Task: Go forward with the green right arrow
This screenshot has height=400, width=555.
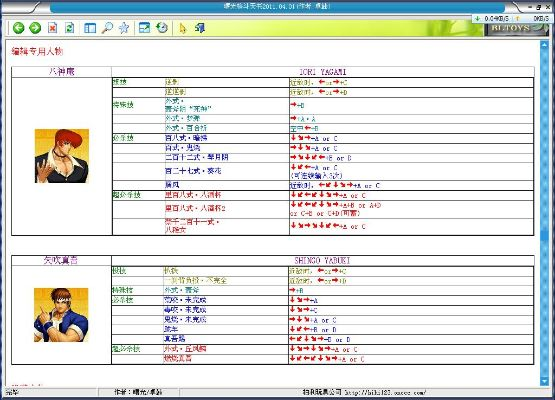Action: click(x=35, y=28)
